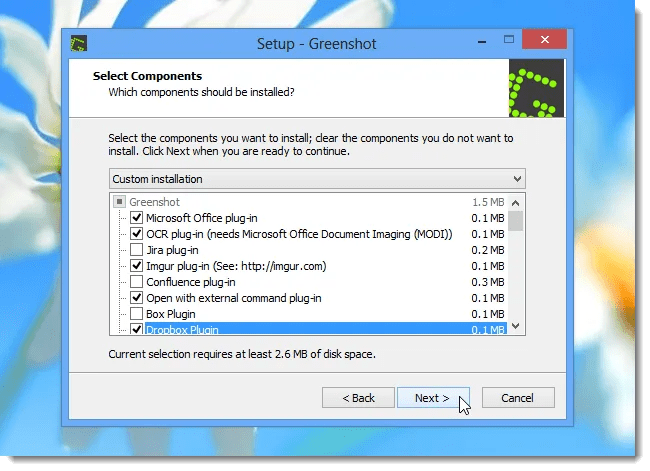Screen dimensions: 650x471
Task: Select the Microsoft Office plug-in row label
Action: (x=202, y=218)
